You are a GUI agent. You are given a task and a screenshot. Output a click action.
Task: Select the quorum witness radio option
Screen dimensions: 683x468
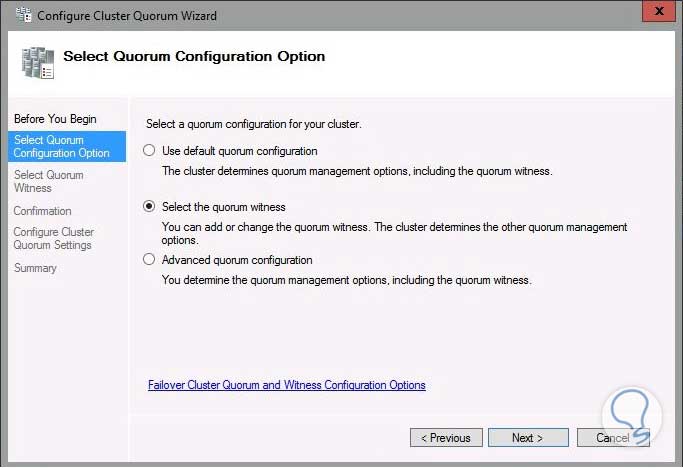(150, 207)
